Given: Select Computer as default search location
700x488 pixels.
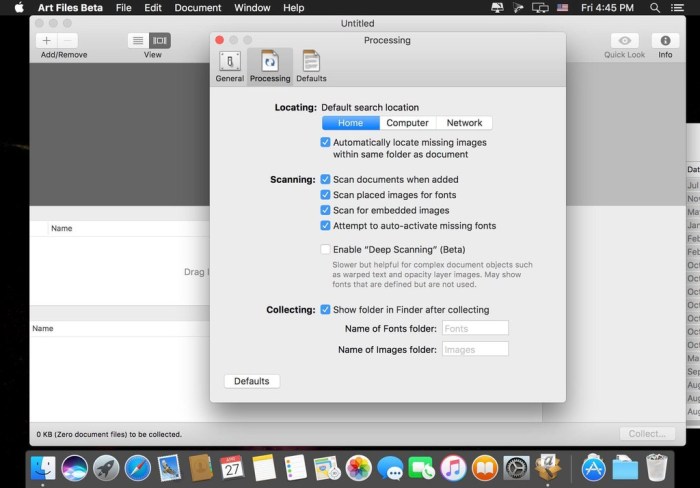Looking at the screenshot, I should coord(407,123).
